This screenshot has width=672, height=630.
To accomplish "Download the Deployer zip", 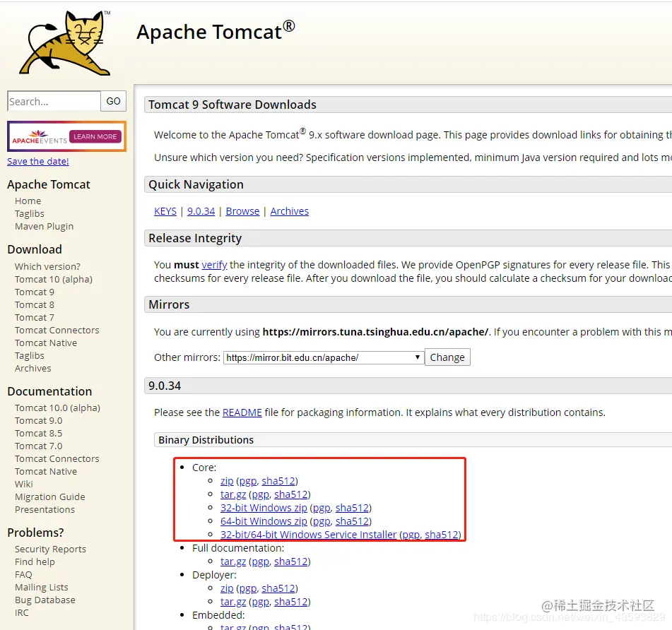I will tap(227, 588).
